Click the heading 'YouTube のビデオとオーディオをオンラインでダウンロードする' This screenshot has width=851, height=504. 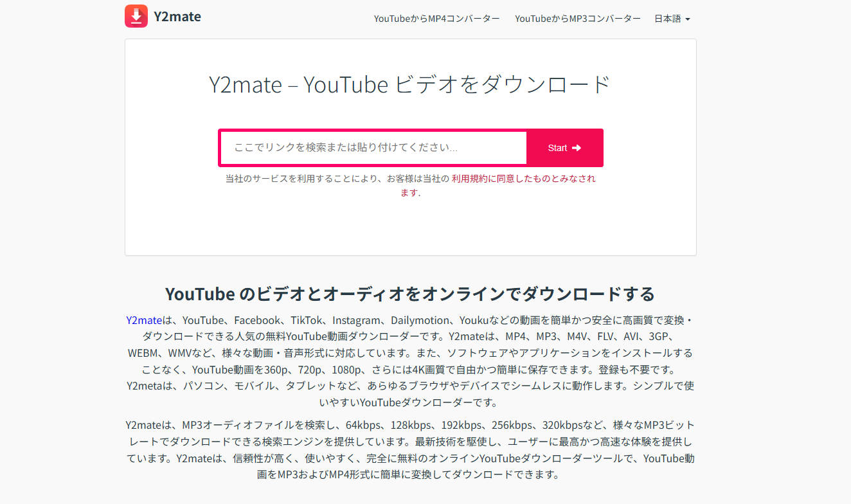[410, 294]
